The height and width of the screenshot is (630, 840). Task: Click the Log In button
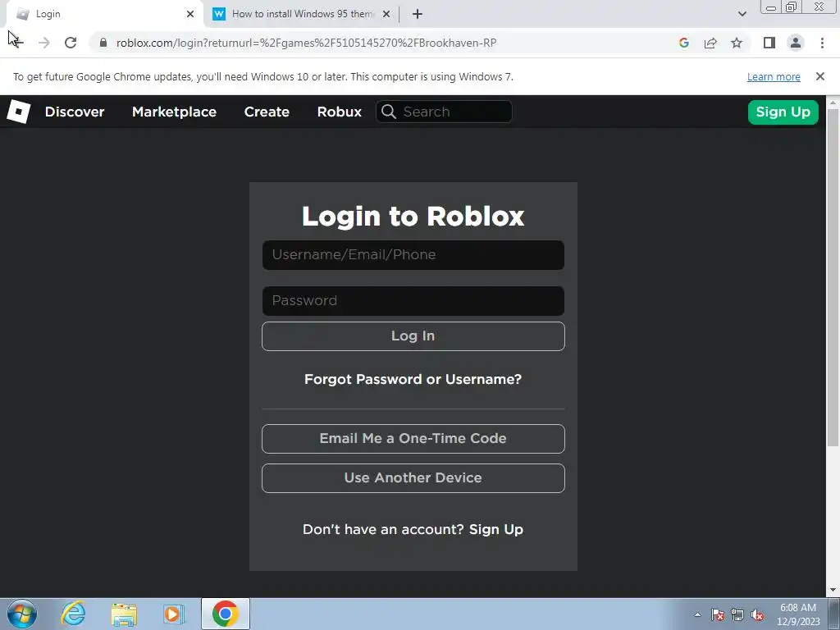413,336
